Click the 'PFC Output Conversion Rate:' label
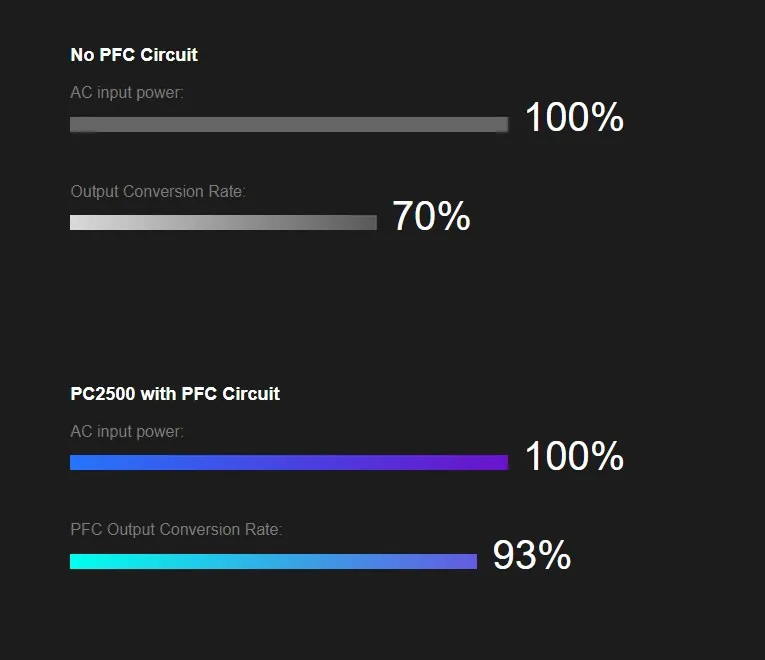 pos(176,530)
